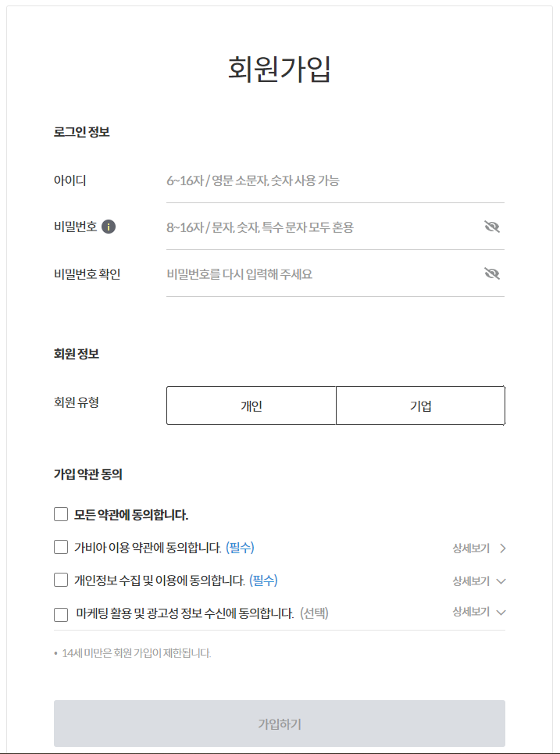The height and width of the screenshot is (754, 560).
Task: Select 개인 as the member type
Action: [250, 405]
